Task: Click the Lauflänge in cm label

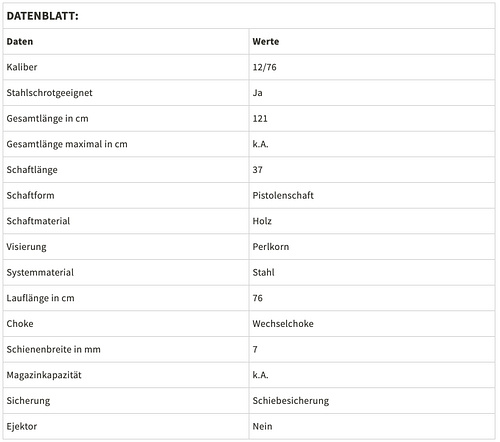Action: [x=40, y=298]
